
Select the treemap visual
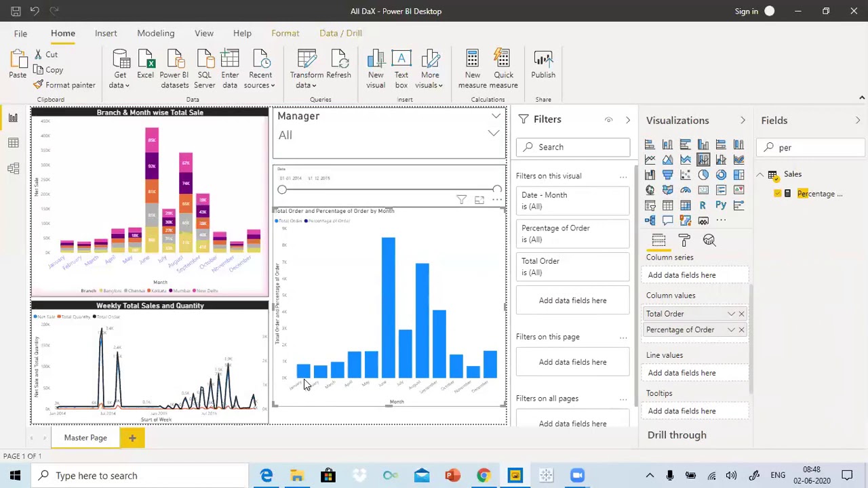click(x=738, y=175)
